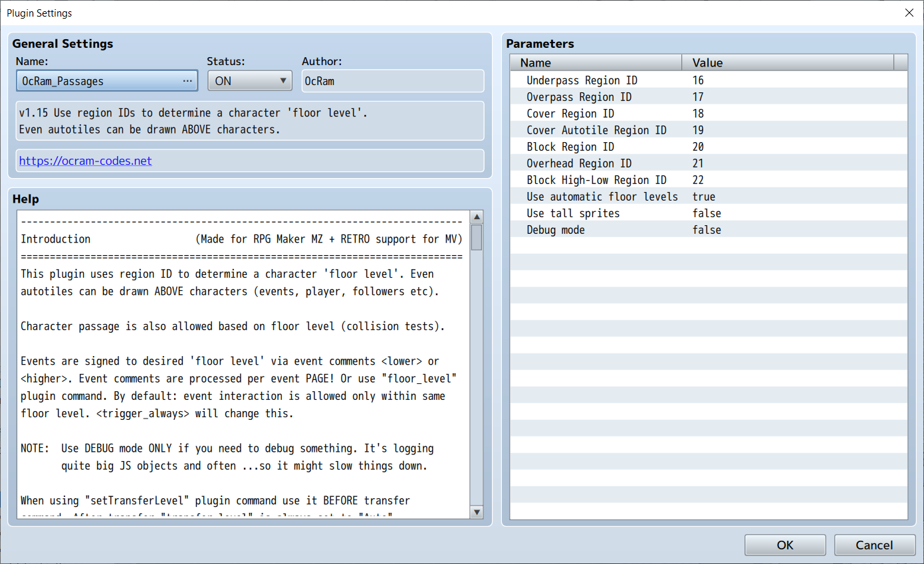Select the Overpass Region ID parameter
924x564 pixels.
709,97
